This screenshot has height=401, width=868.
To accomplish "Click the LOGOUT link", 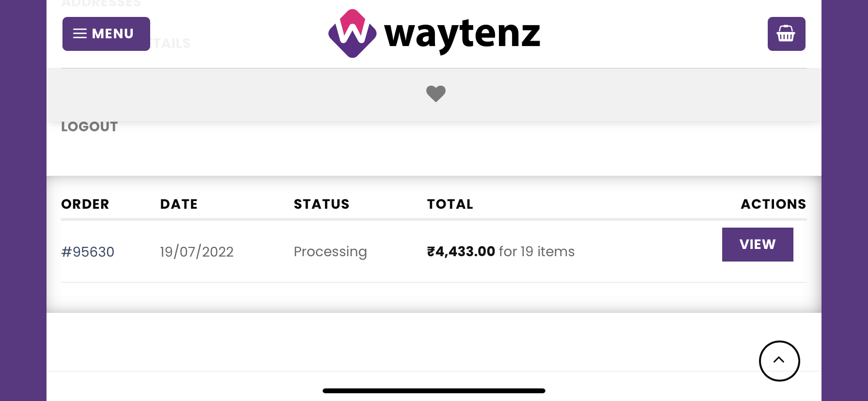I will pyautogui.click(x=90, y=127).
